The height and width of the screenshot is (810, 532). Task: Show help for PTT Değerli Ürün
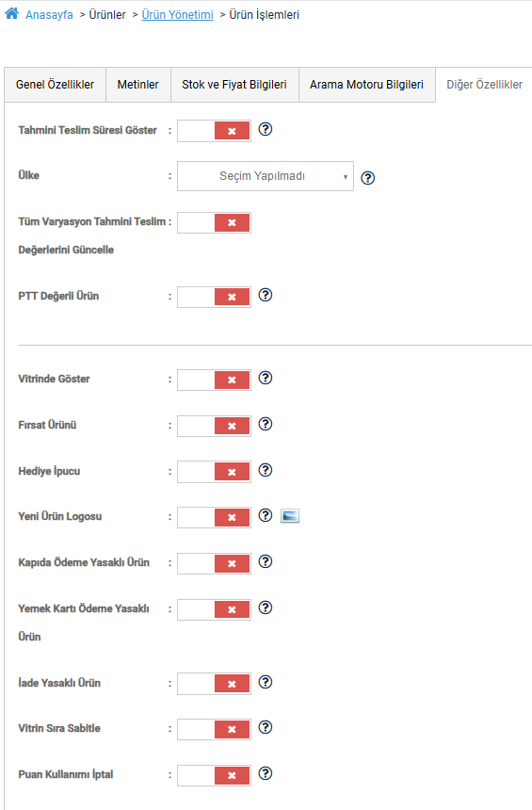click(x=266, y=295)
